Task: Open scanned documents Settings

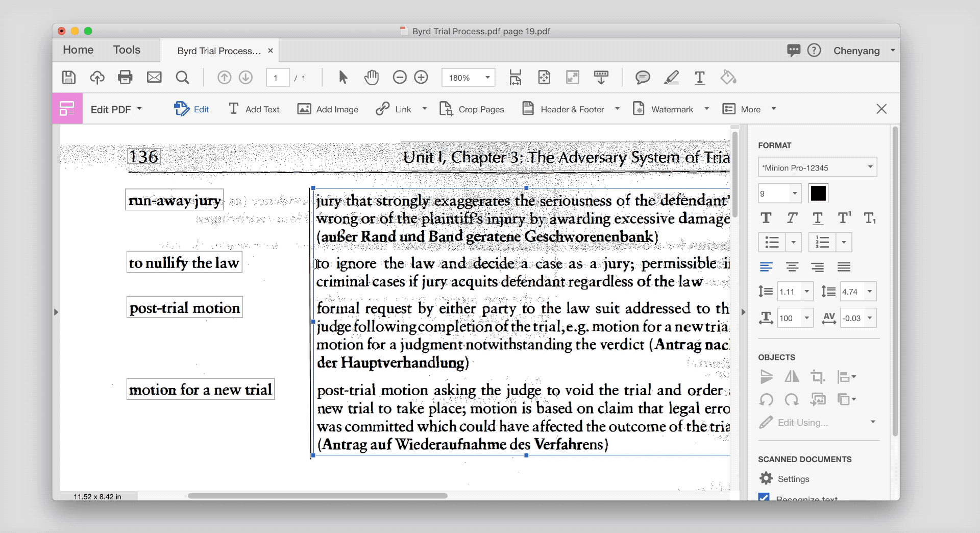Action: point(785,478)
